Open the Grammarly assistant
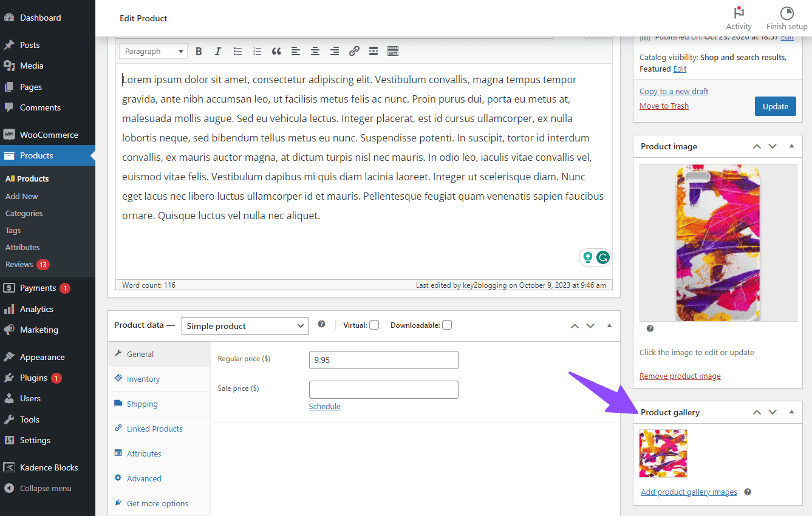This screenshot has width=812, height=516. tap(602, 257)
